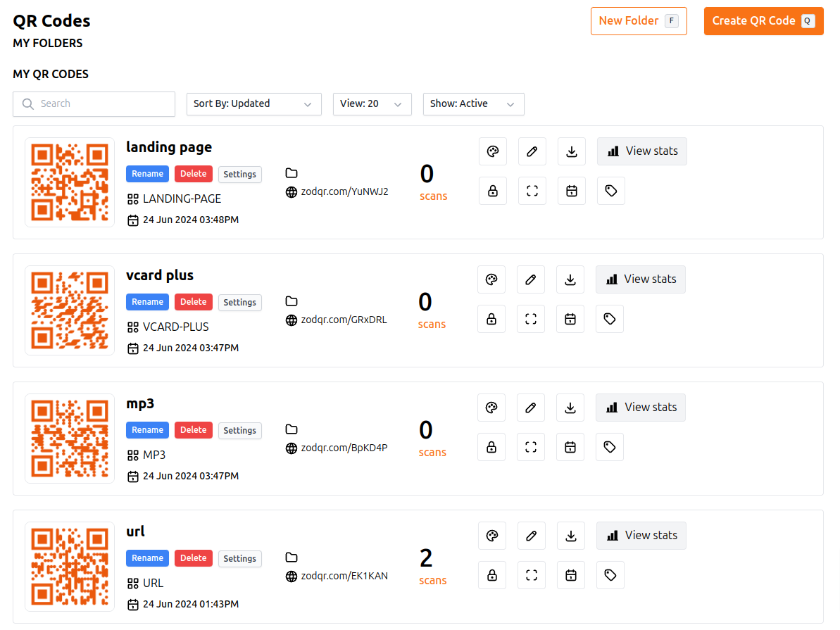Open Settings for vcard plus
Image resolution: width=840 pixels, height=630 pixels.
click(x=239, y=302)
